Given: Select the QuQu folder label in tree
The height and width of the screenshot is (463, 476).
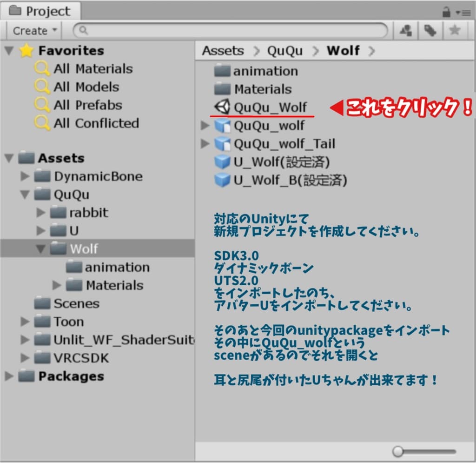Looking at the screenshot, I should [72, 195].
